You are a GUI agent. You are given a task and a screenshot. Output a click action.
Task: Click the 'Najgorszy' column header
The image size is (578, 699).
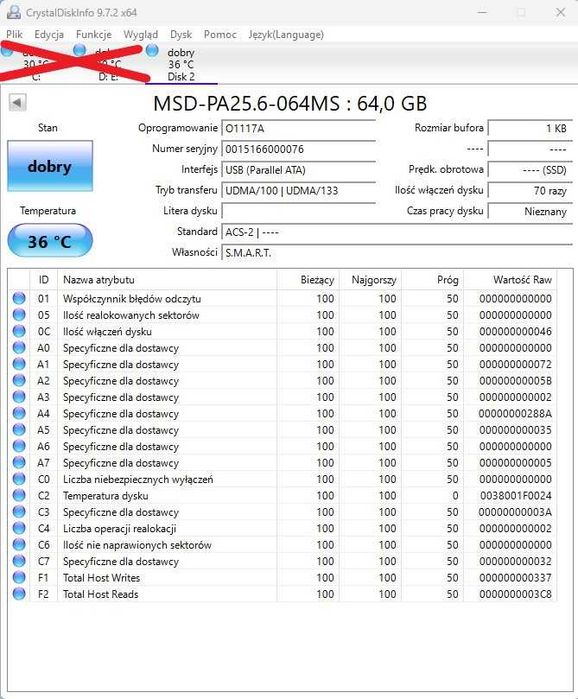click(370, 280)
